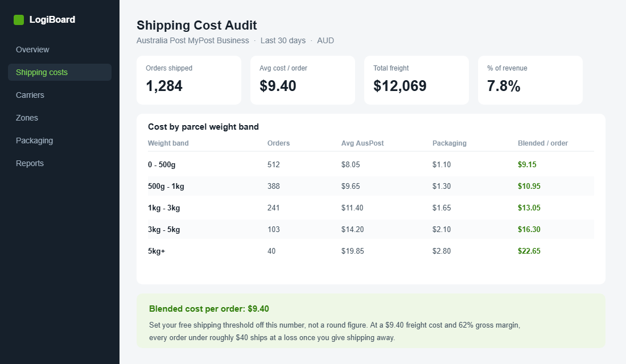
Task: Select the '0 - 500g' weight band row
Action: pyautogui.click(x=371, y=164)
